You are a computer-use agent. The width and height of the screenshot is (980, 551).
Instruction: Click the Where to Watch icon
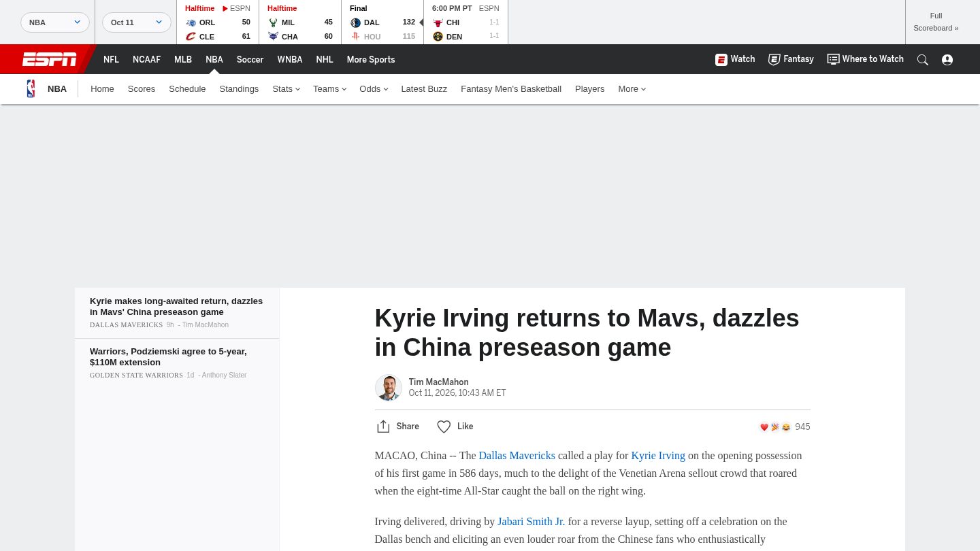coord(833,59)
